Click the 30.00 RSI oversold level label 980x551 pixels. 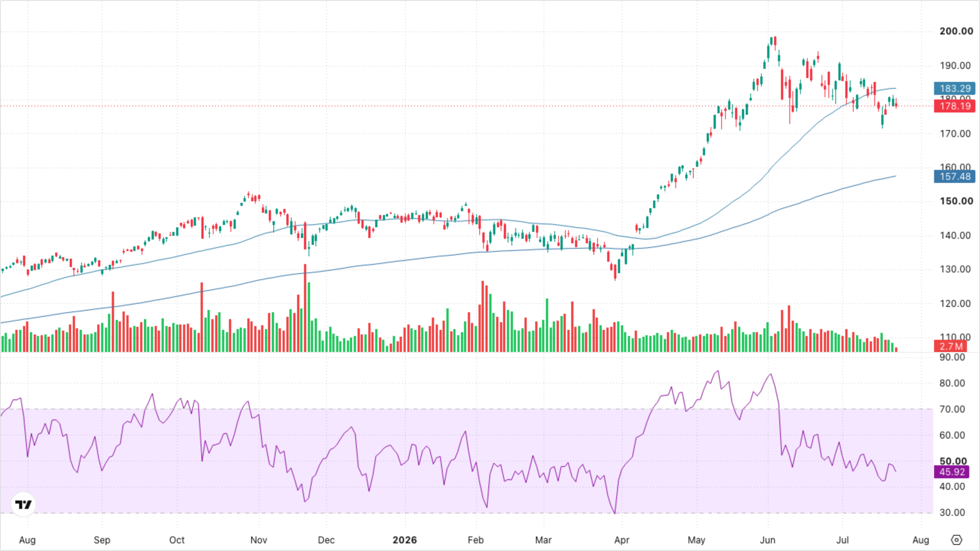point(952,512)
